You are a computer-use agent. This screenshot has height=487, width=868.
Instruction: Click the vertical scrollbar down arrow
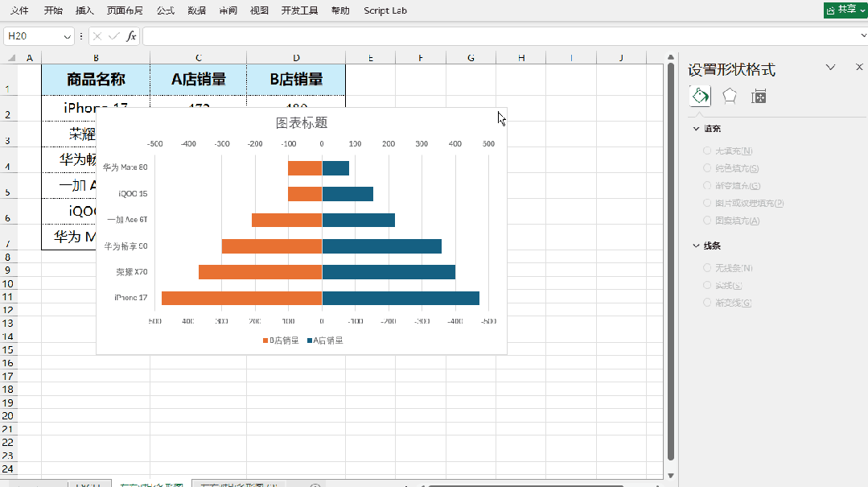(670, 476)
